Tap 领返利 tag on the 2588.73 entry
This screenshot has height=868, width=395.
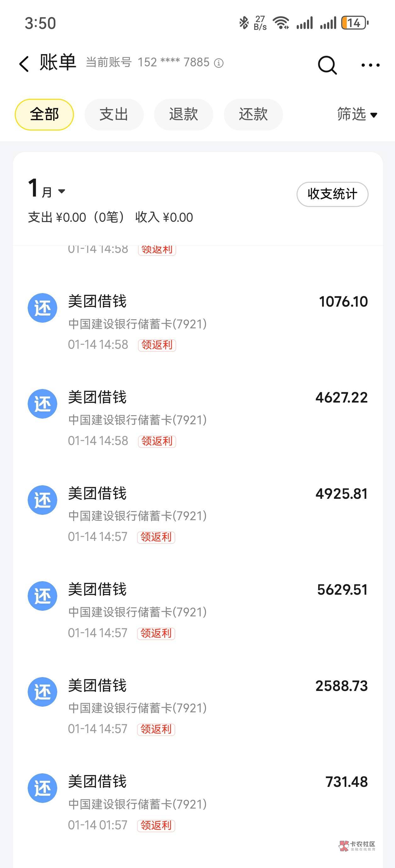pyautogui.click(x=156, y=729)
